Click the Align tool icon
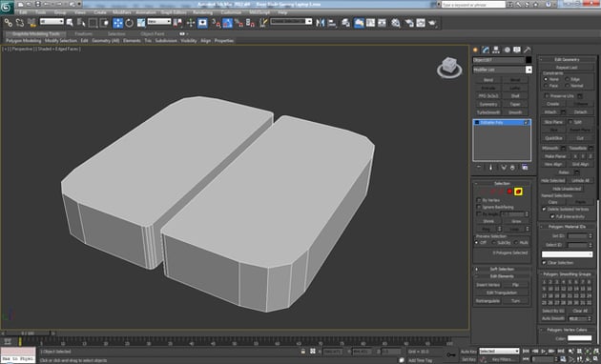The width and height of the screenshot is (601, 364). tap(332, 23)
